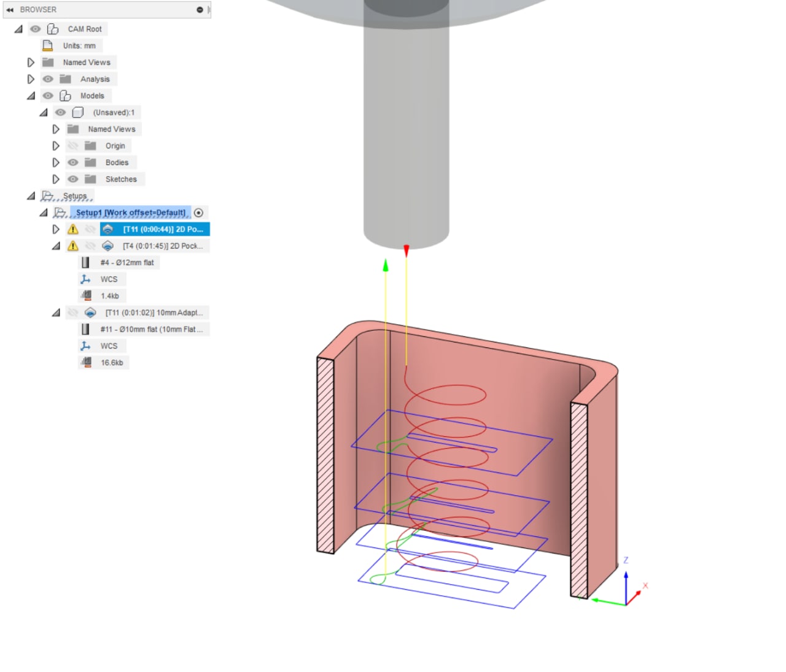Image resolution: width=786 pixels, height=672 pixels.
Task: Show the hidden Origin folder via eye
Action: (x=73, y=145)
